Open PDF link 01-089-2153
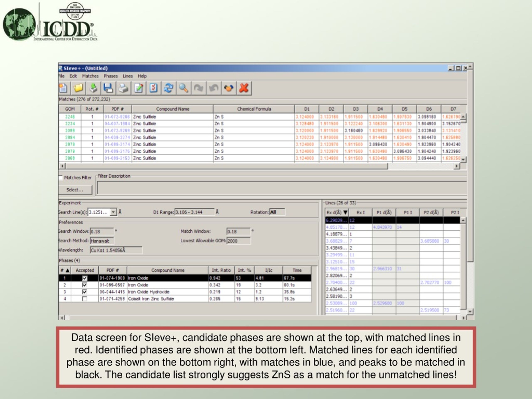The width and height of the screenshot is (532, 399). point(117,158)
